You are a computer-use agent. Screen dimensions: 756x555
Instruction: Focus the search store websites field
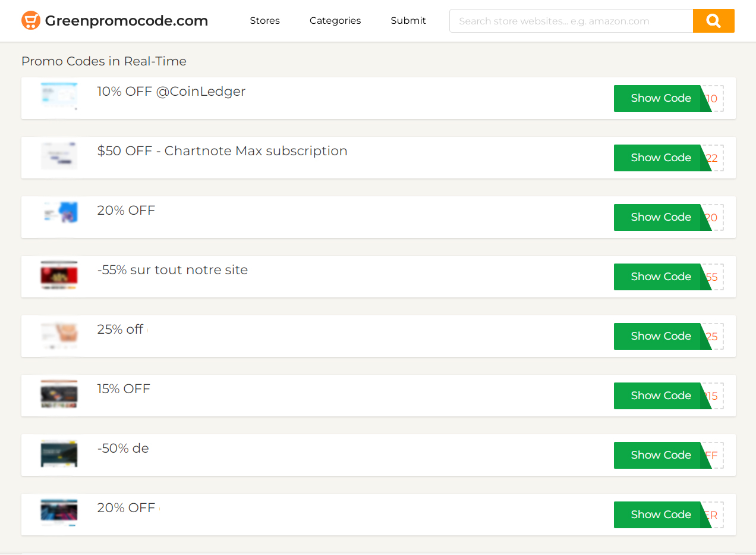(x=571, y=21)
